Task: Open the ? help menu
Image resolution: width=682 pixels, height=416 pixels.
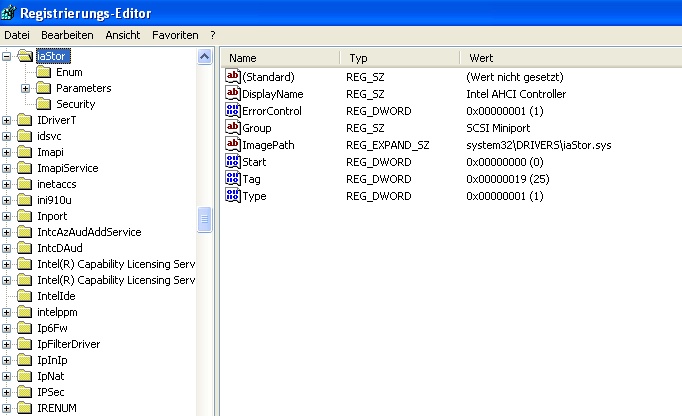Action: pos(213,35)
